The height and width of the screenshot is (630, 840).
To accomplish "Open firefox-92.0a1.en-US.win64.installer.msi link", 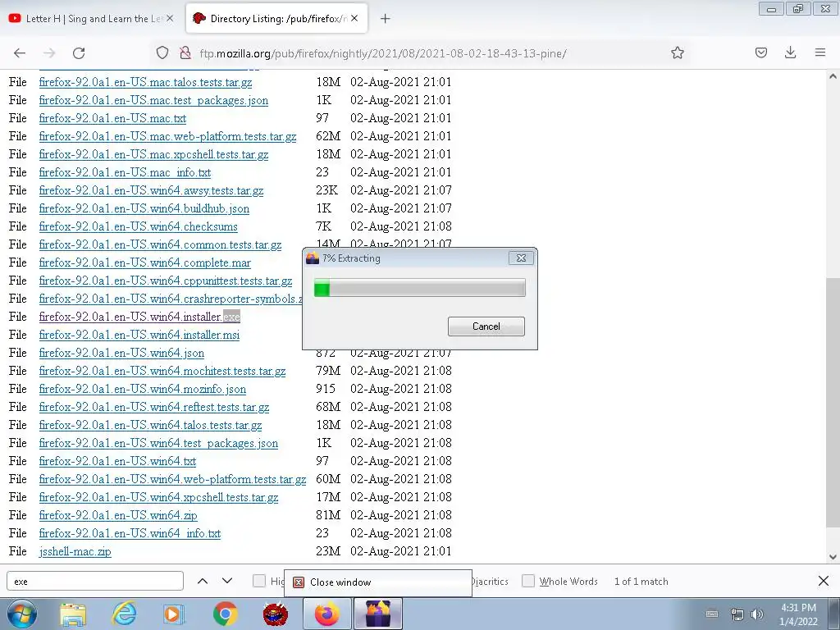I will pos(139,335).
